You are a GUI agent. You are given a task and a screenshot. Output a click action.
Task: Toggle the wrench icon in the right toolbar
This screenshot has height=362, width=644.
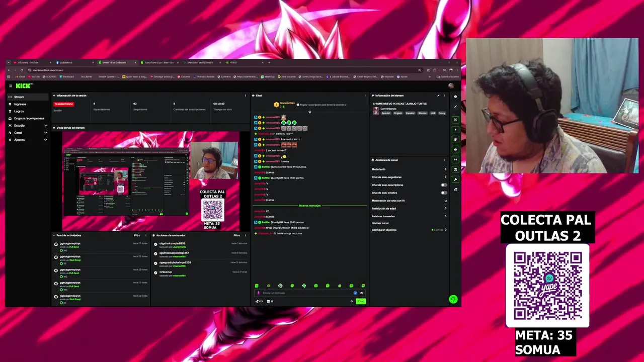(455, 179)
